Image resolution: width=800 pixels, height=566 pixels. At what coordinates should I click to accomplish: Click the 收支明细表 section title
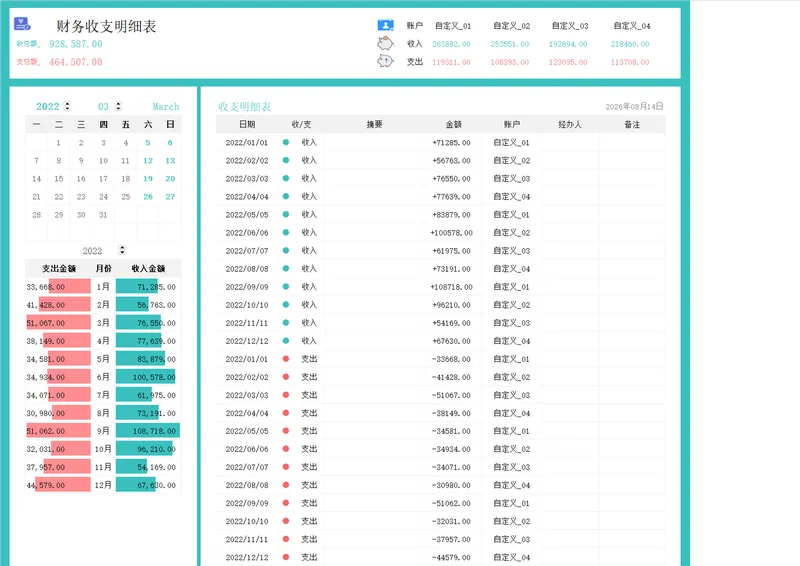coord(244,106)
